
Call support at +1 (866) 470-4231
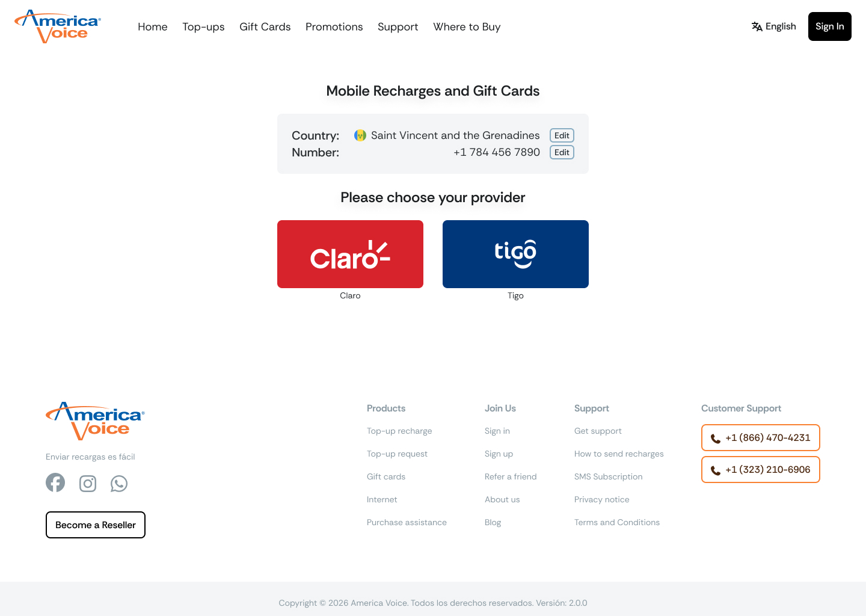coord(761,437)
